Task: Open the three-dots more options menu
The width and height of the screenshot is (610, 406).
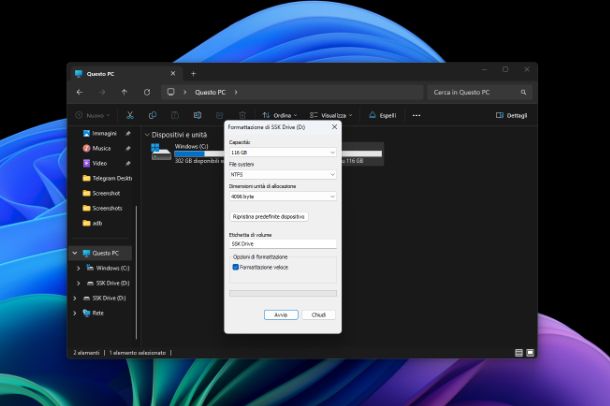Action: (417, 115)
